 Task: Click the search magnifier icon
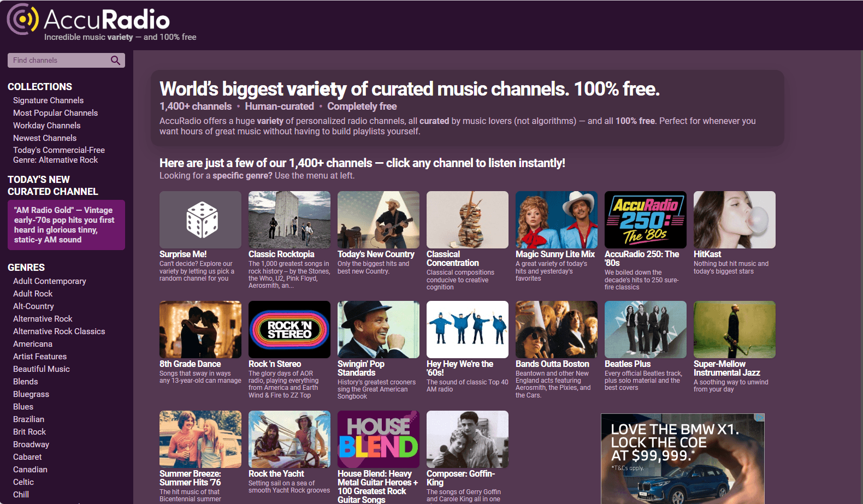point(115,60)
